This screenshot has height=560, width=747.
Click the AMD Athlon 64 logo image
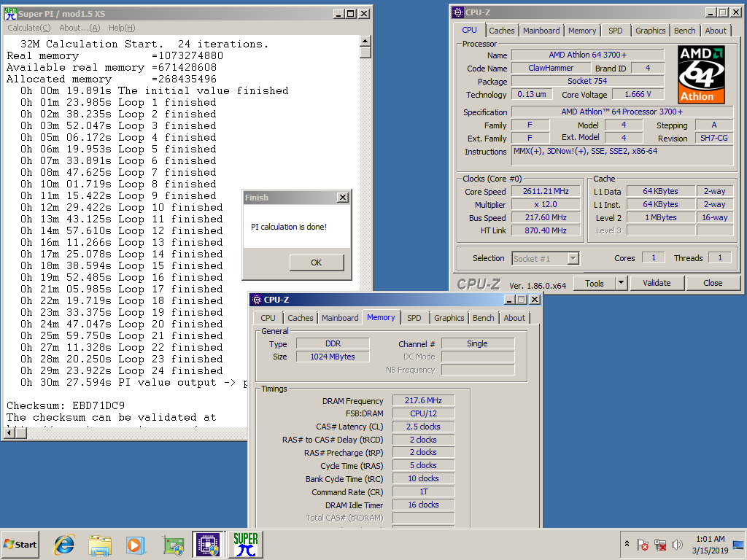pos(701,74)
